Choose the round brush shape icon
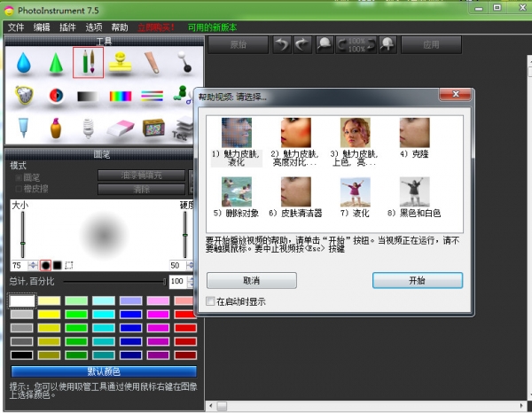This screenshot has height=413, width=532. [45, 265]
